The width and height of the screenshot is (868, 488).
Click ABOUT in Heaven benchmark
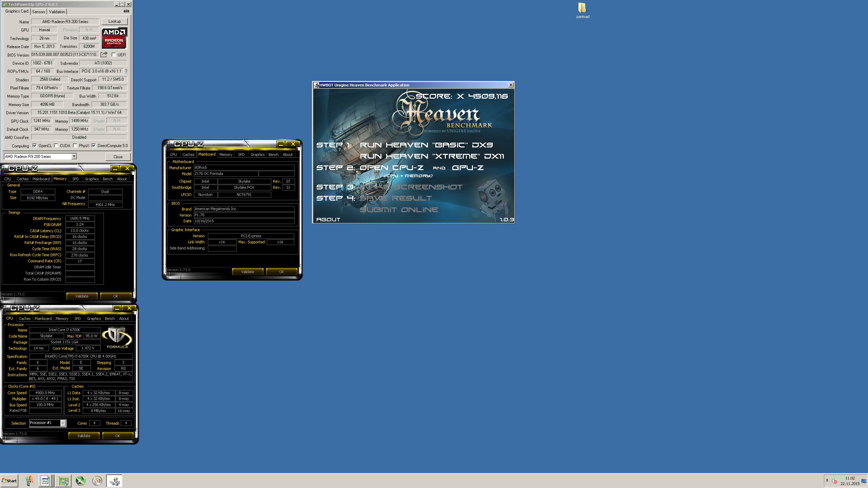tap(328, 220)
